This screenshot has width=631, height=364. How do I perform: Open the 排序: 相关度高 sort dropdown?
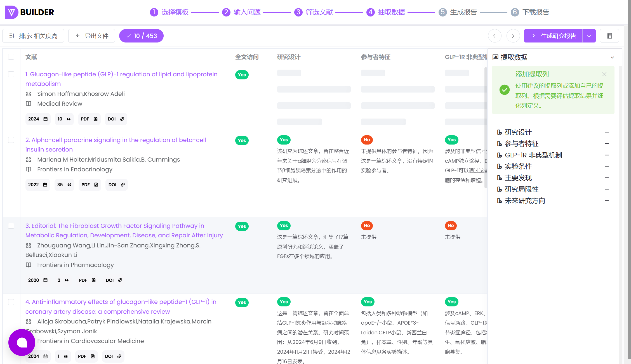point(33,36)
